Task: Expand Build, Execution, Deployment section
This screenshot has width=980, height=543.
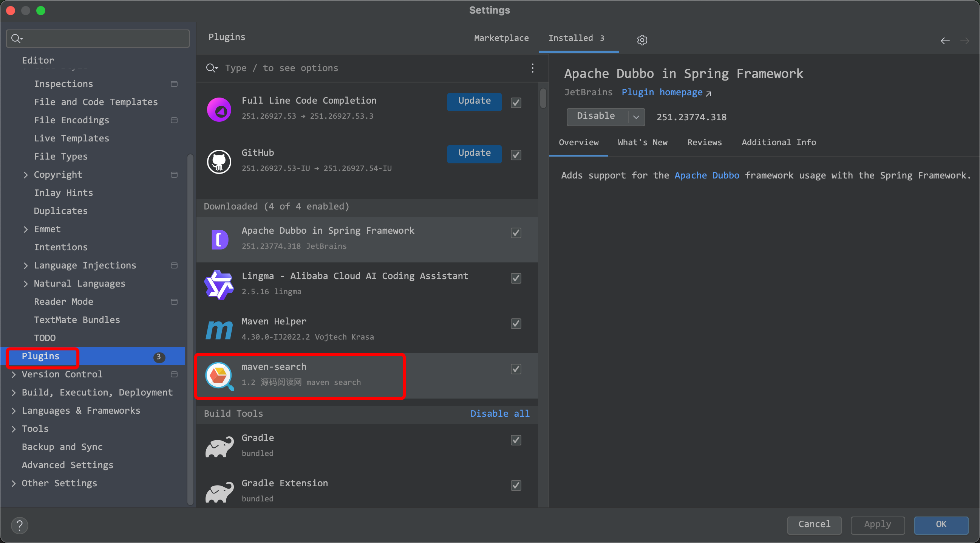Action: (x=14, y=393)
